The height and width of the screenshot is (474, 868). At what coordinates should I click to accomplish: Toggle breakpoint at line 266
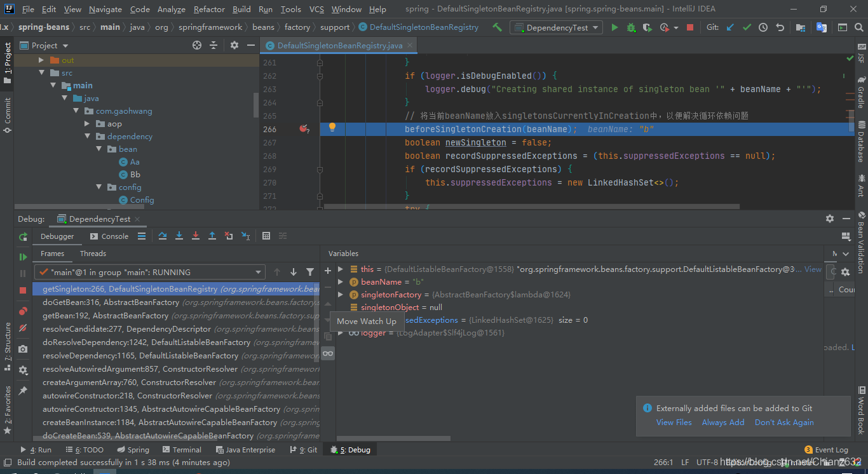(x=304, y=129)
